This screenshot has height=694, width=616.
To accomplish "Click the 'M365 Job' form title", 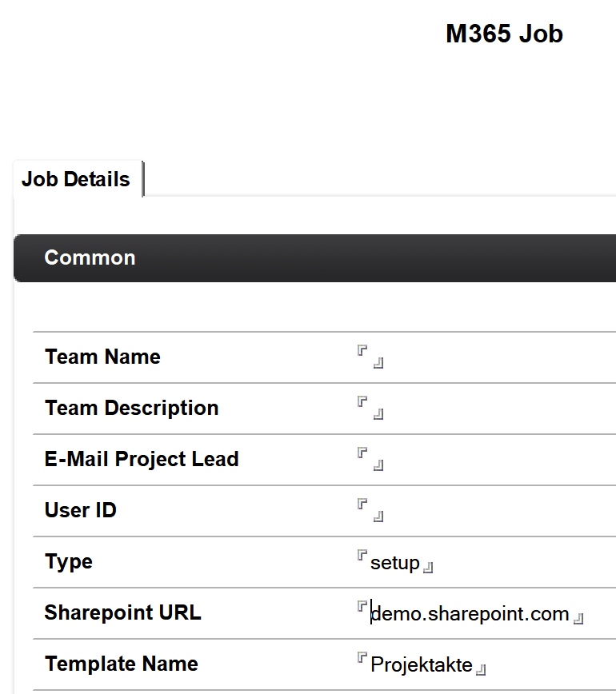I will [x=504, y=34].
